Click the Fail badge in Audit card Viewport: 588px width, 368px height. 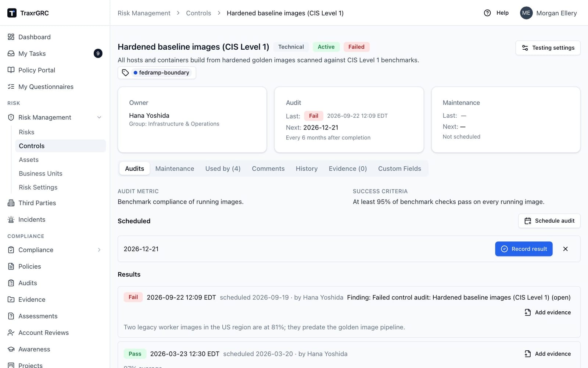(313, 116)
